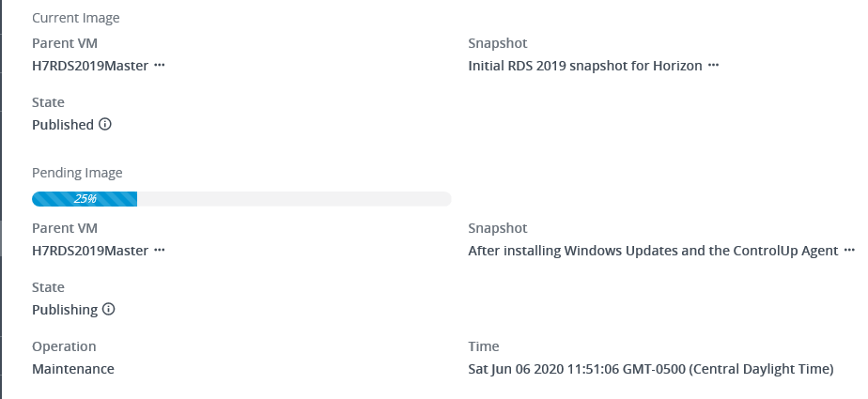The height and width of the screenshot is (399, 868).
Task: Click the Publishing state value
Action: pos(65,310)
